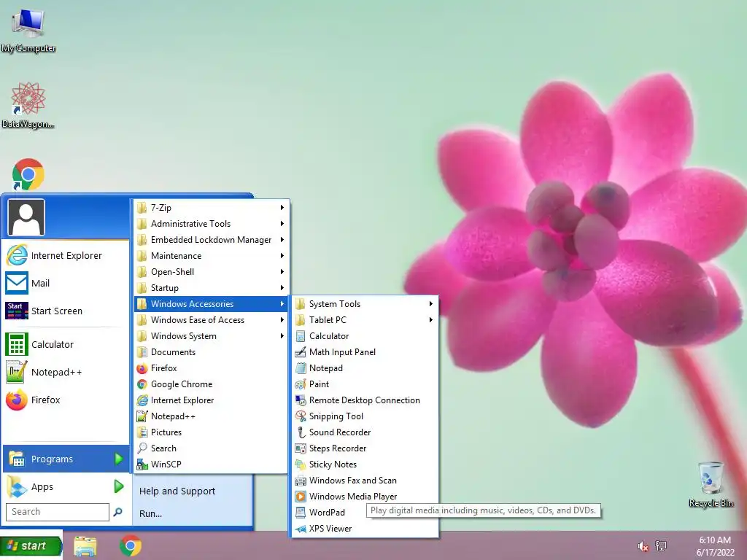Image resolution: width=747 pixels, height=560 pixels.
Task: Click the network tray icon
Action: (x=661, y=545)
